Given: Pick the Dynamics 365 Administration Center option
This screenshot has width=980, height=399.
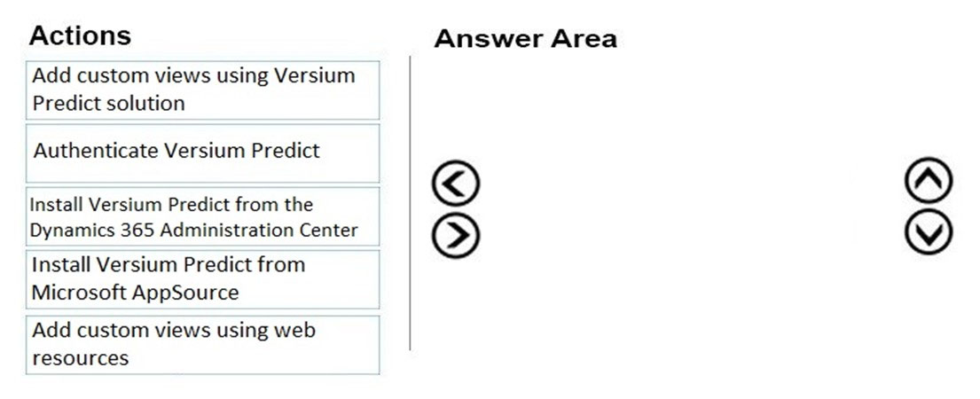Looking at the screenshot, I should coord(202,216).
